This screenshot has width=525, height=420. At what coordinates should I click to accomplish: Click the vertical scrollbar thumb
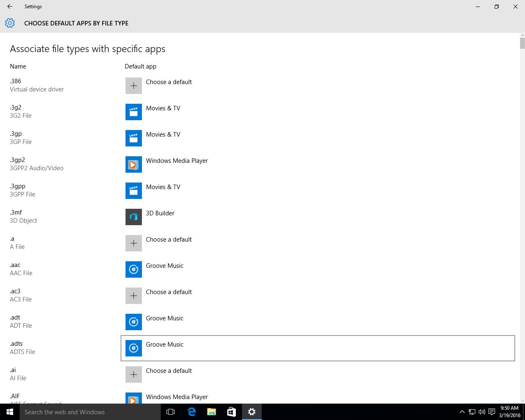click(522, 43)
